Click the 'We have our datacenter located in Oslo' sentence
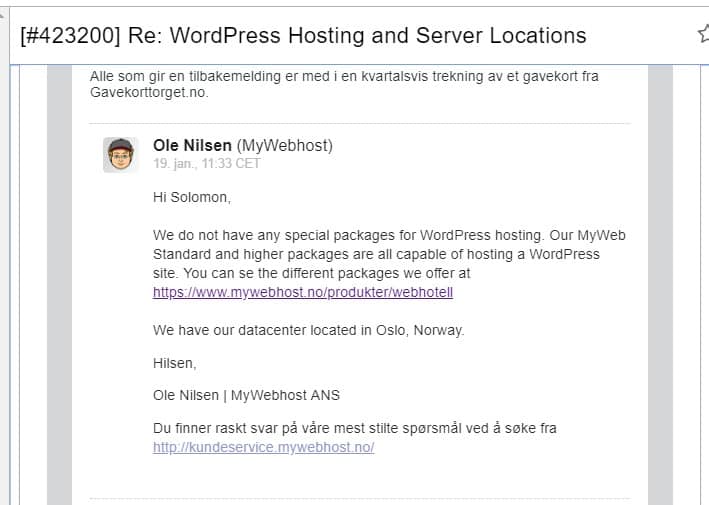This screenshot has width=709, height=505. pos(308,330)
